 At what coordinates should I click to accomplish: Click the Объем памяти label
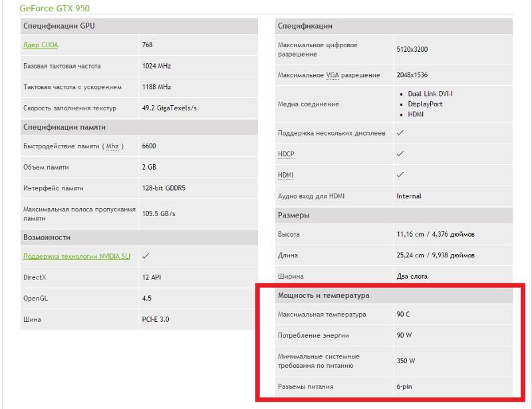(x=46, y=167)
